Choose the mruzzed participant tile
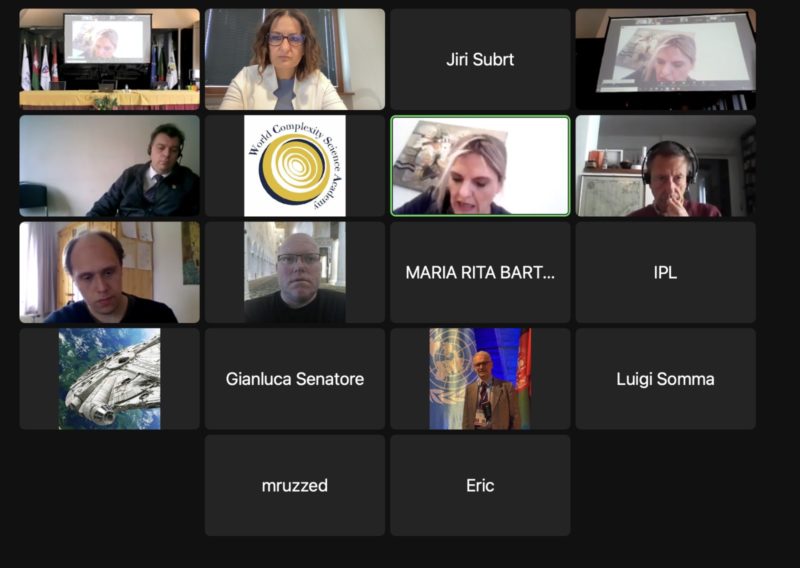This screenshot has height=568, width=800. tap(295, 485)
